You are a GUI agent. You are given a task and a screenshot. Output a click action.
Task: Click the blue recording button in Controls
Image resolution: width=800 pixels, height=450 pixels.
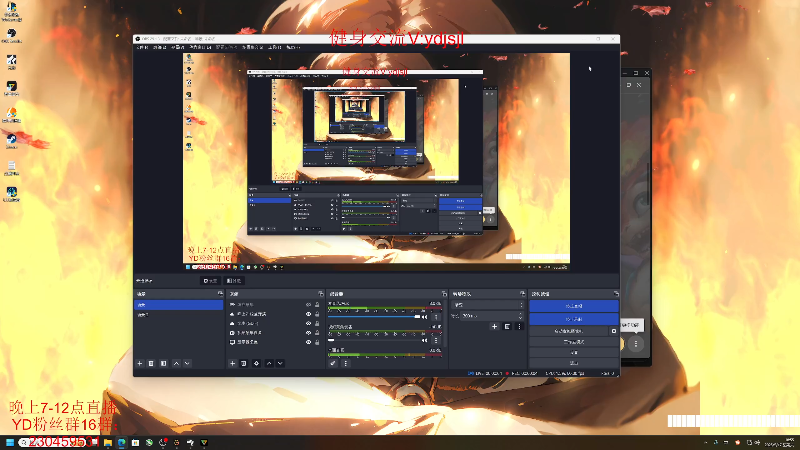[x=573, y=319]
